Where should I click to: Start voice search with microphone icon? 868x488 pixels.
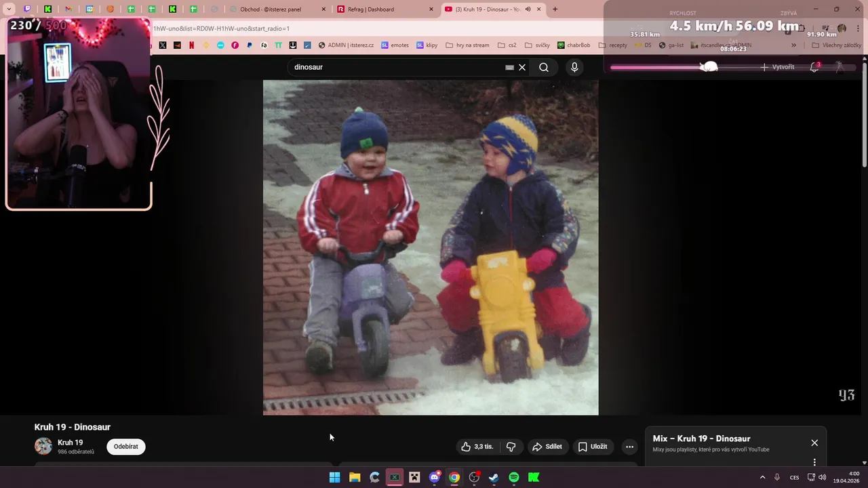(x=574, y=67)
